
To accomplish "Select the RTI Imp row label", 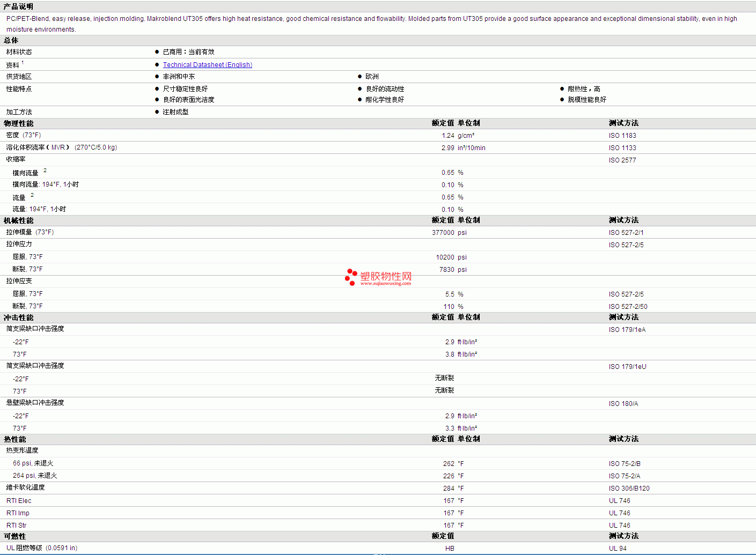I will click(18, 513).
